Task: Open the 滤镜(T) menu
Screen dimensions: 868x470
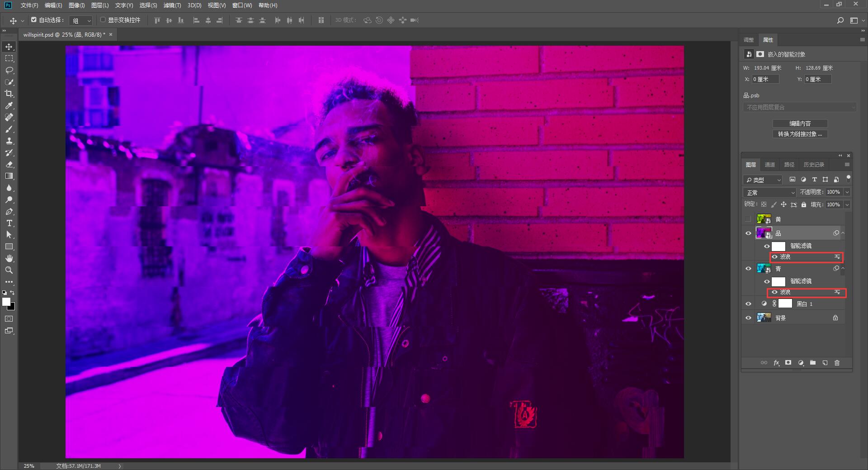Action: click(172, 5)
